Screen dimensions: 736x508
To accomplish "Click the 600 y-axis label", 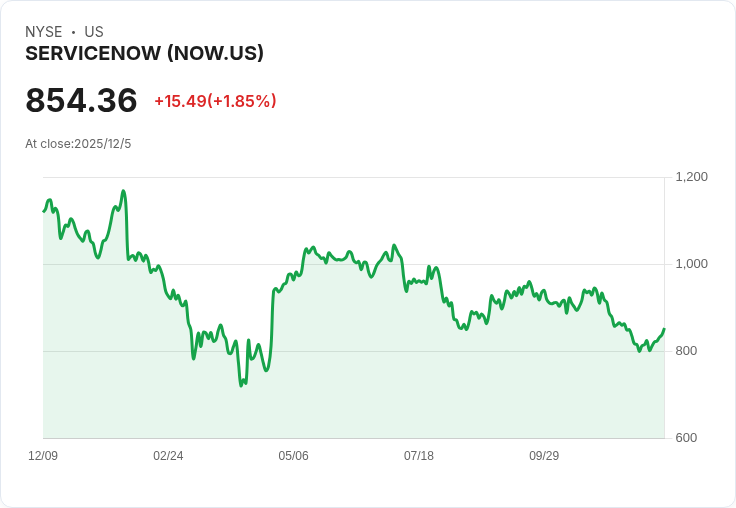I will pos(686,438).
